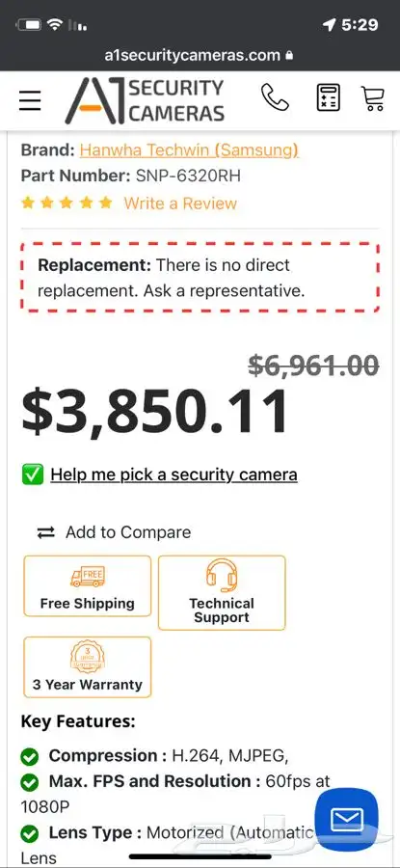Tap the A1 Security Cameras logo

(x=145, y=100)
